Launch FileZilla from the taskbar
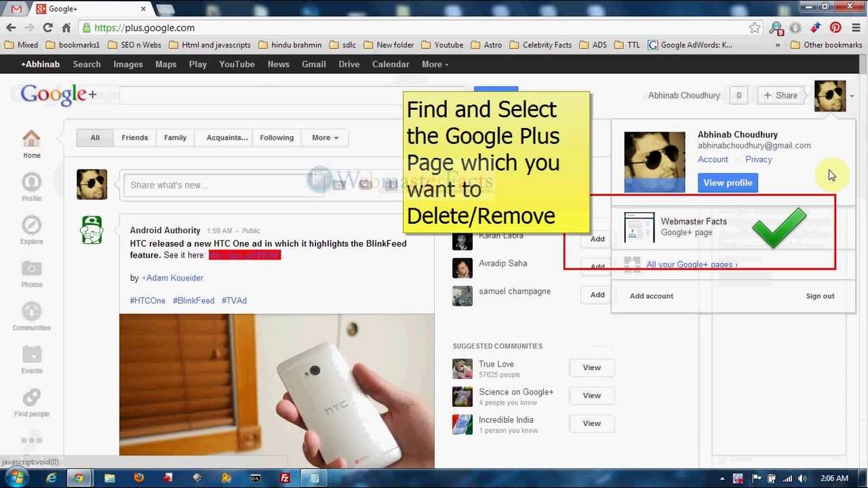The width and height of the screenshot is (868, 488). point(285,478)
